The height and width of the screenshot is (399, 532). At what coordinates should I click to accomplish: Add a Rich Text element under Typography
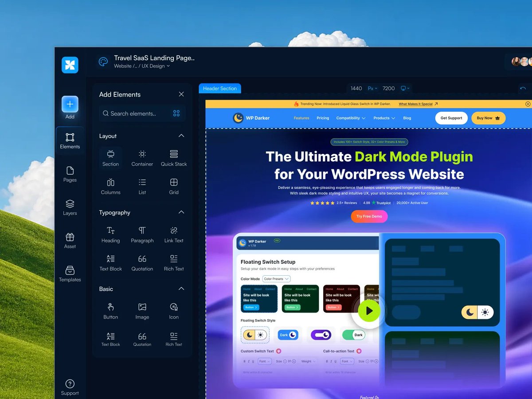coord(174,263)
